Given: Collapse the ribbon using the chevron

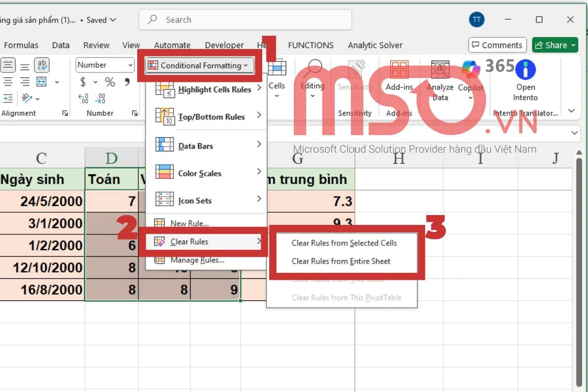Looking at the screenshot, I should [x=571, y=111].
